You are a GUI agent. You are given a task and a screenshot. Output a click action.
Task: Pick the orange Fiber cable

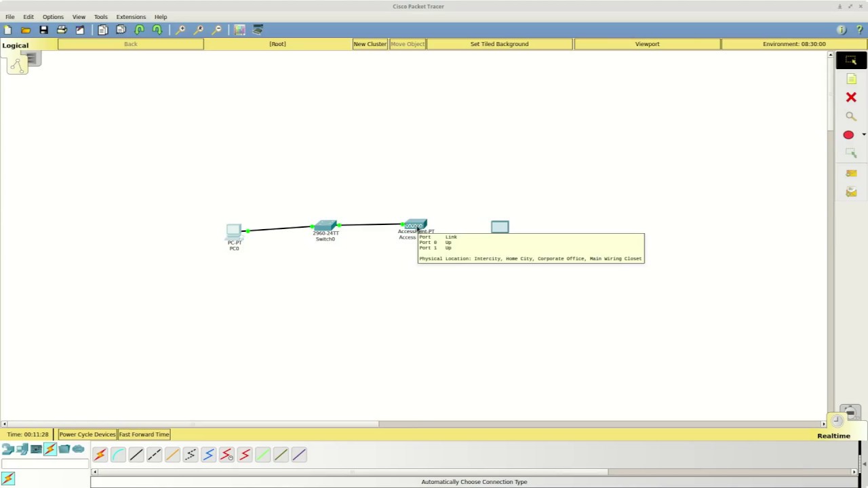172,455
